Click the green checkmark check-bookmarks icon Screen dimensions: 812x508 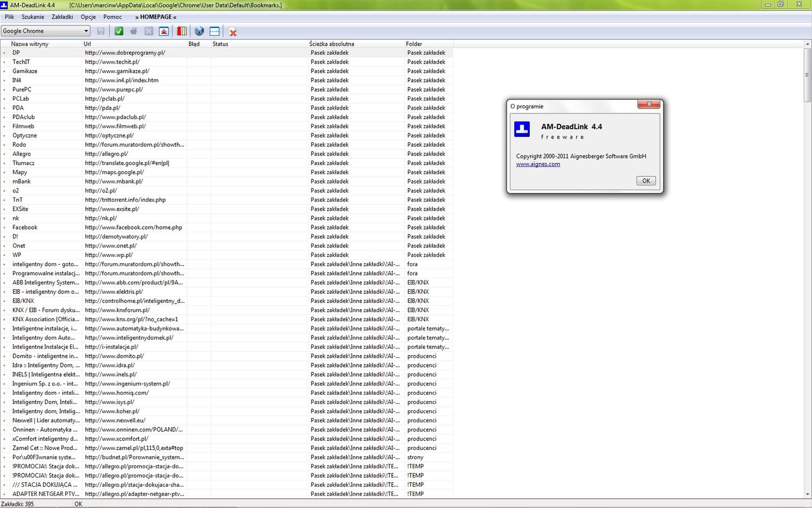(119, 31)
